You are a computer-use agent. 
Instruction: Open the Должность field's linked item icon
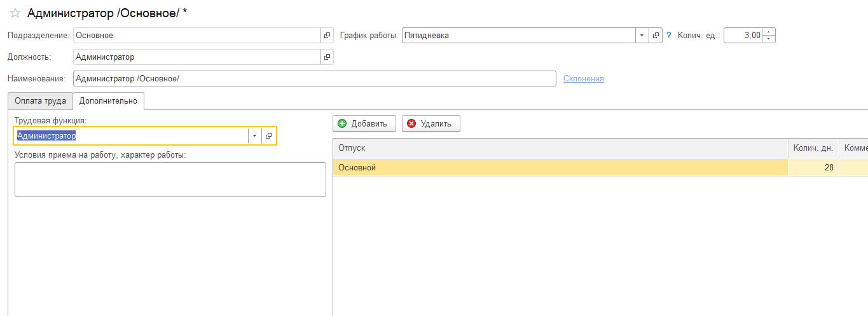[327, 57]
